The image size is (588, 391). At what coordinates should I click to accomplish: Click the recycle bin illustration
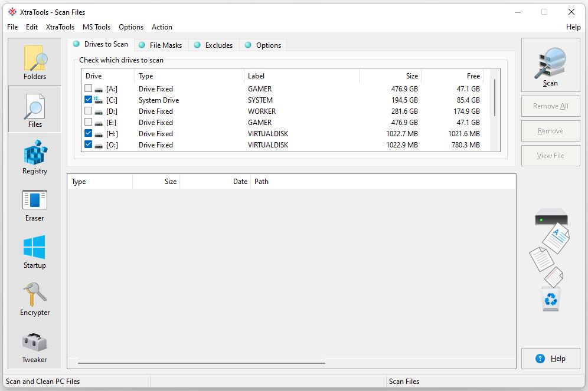[550, 299]
